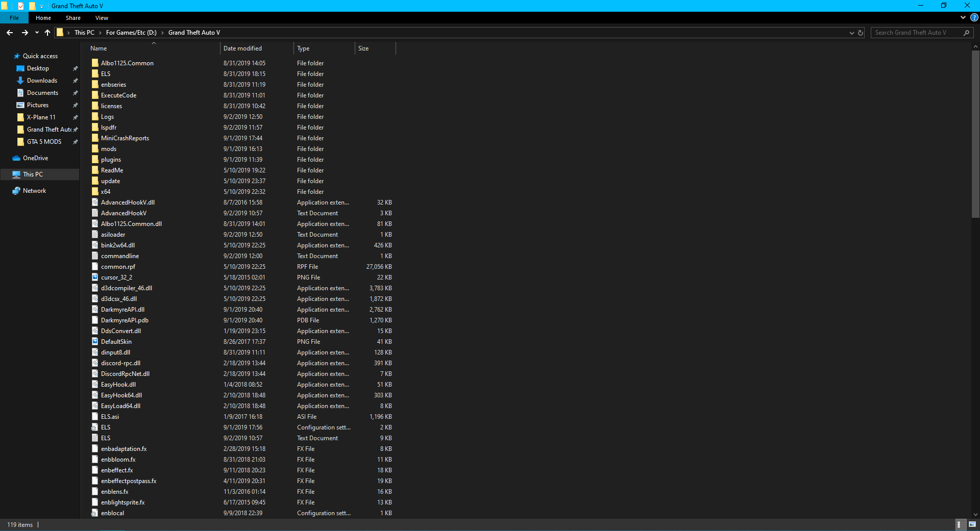Open the File menu
980x531 pixels.
pos(14,18)
